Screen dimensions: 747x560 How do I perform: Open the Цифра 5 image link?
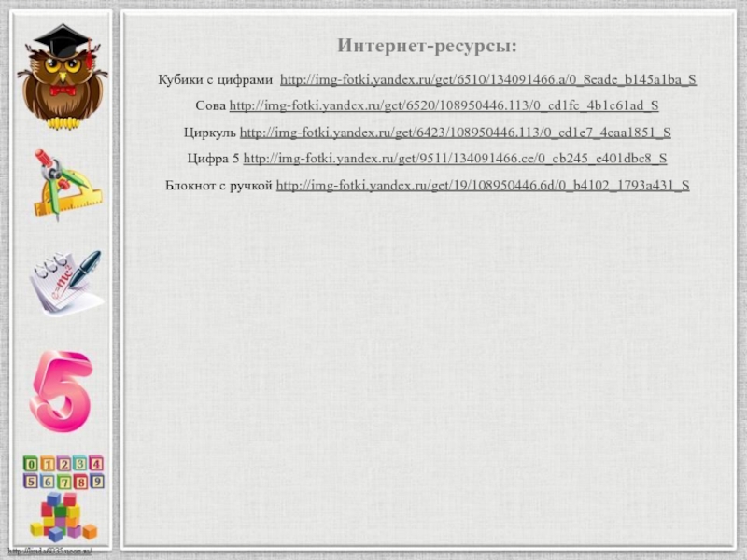pos(455,159)
